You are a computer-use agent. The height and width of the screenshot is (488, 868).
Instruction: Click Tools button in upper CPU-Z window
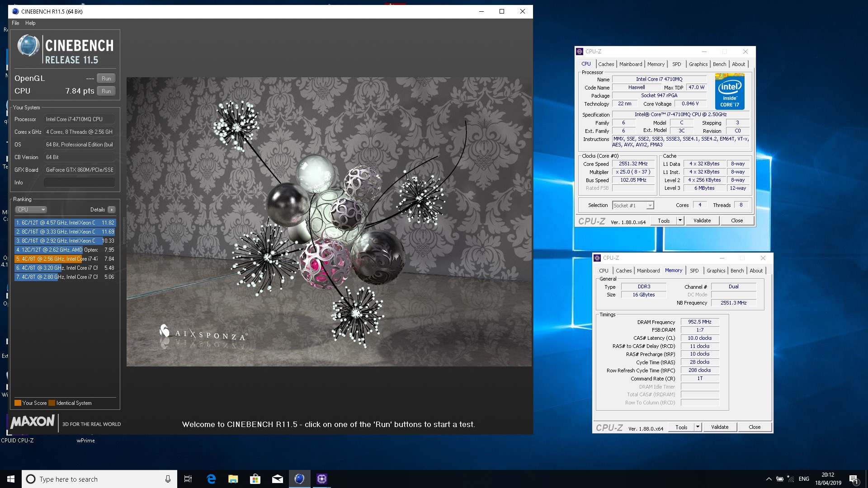point(664,221)
